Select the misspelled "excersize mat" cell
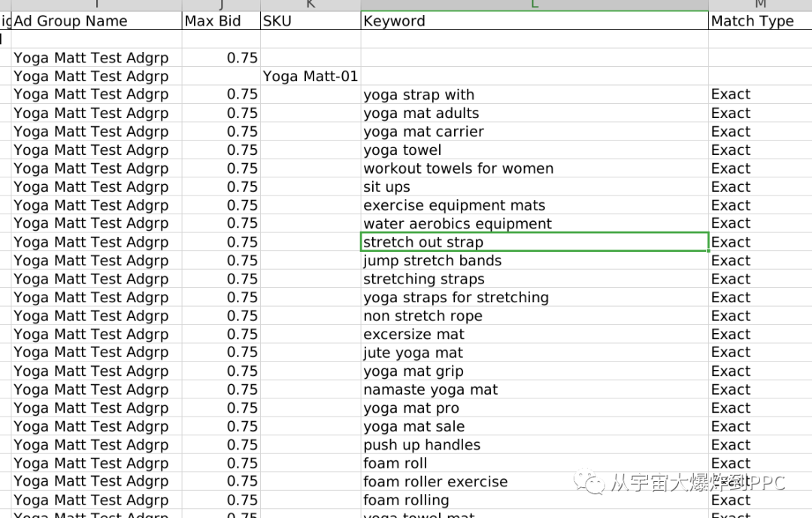The image size is (812, 518). [x=534, y=335]
